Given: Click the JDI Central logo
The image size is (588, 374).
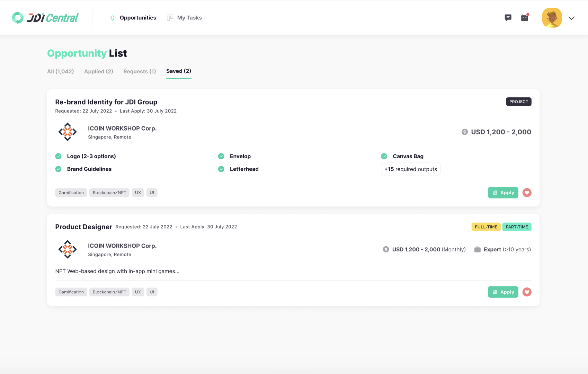Looking at the screenshot, I should (x=45, y=18).
